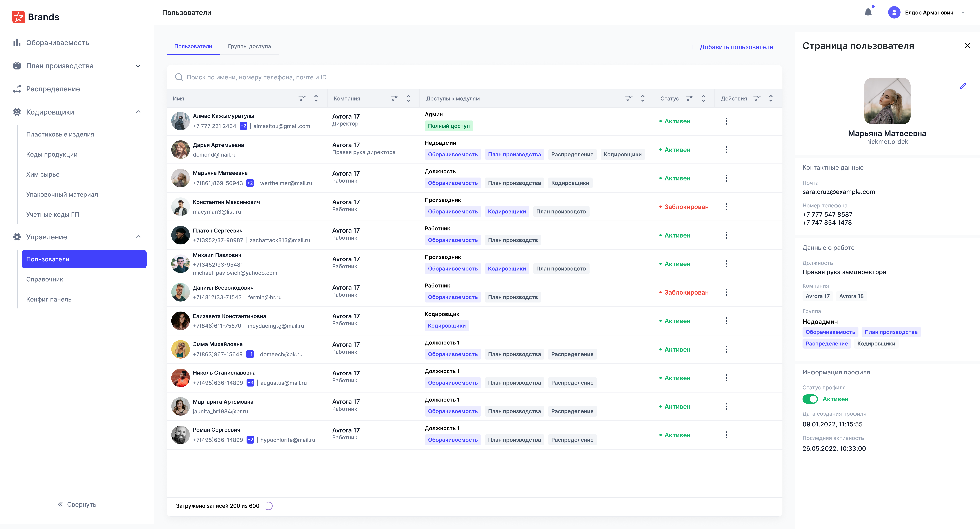The width and height of the screenshot is (980, 529).
Task: Show extra phone for Эмма Михайловна (+1)
Action: click(x=250, y=354)
